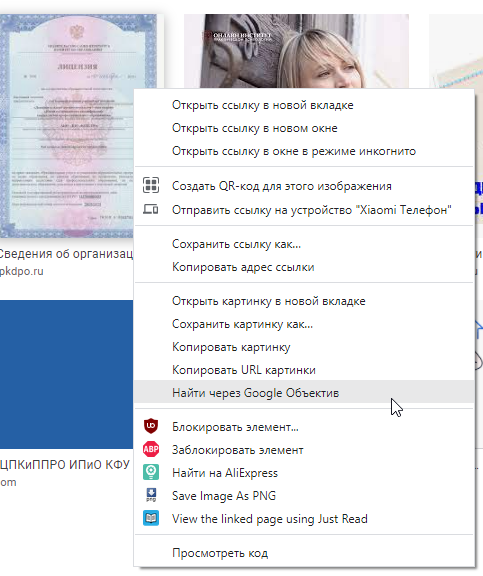The width and height of the screenshot is (483, 576).
Task: Choose 'Сохранить ссылку как…'
Action: click(305, 244)
